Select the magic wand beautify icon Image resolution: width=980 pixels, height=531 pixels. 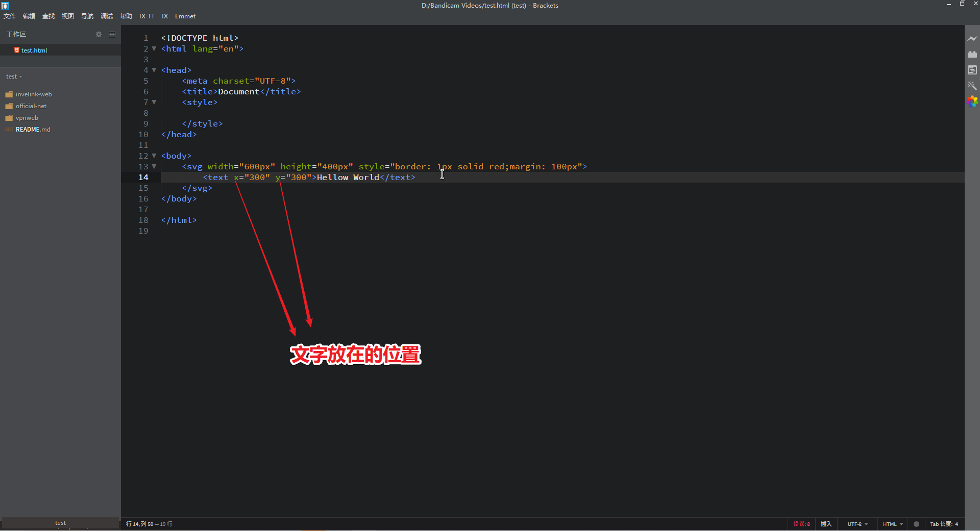(x=973, y=86)
